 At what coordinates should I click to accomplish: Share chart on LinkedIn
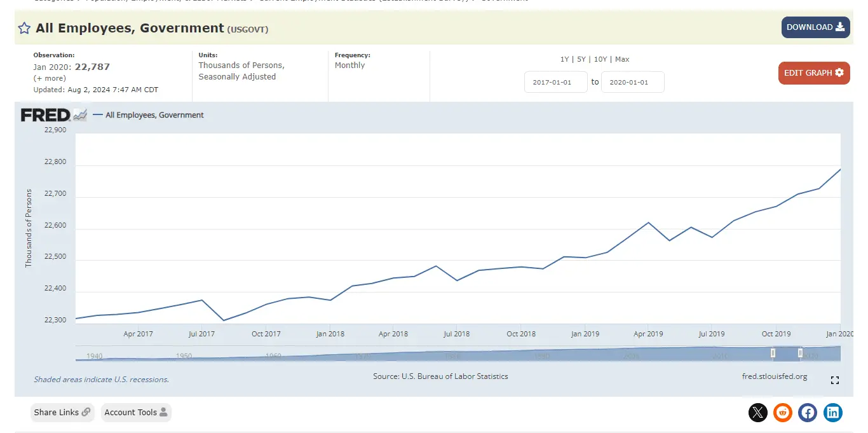[833, 413]
